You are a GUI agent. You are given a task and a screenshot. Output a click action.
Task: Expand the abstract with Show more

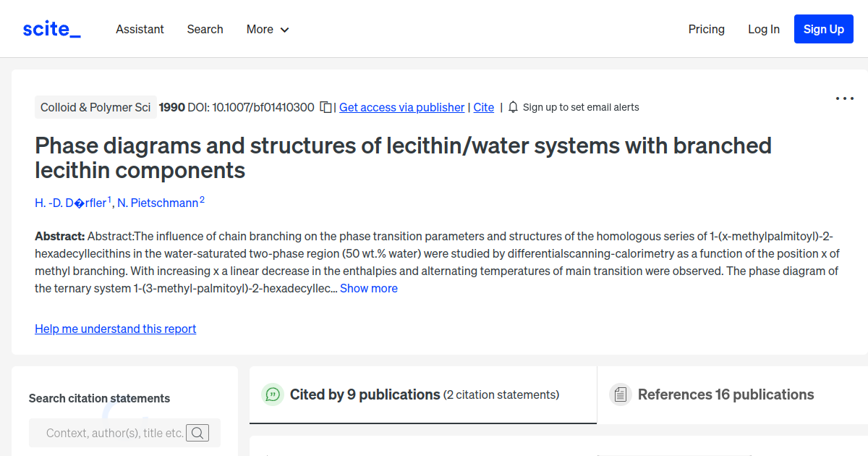point(369,288)
